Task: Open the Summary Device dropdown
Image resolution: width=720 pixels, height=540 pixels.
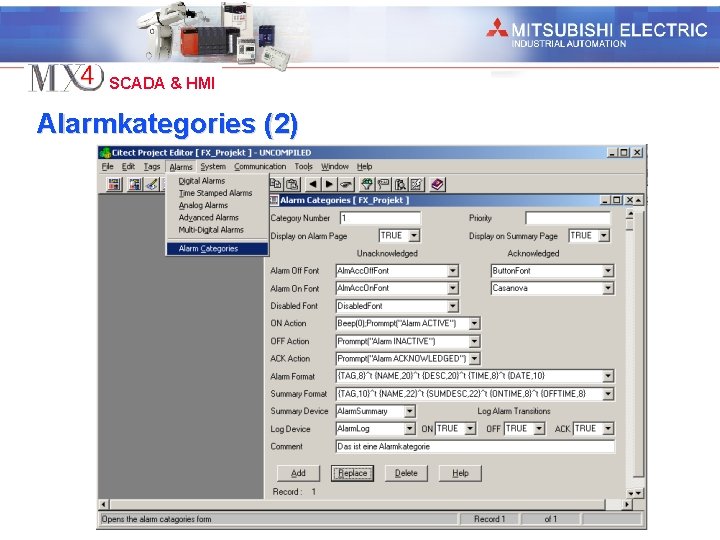Action: [410, 411]
